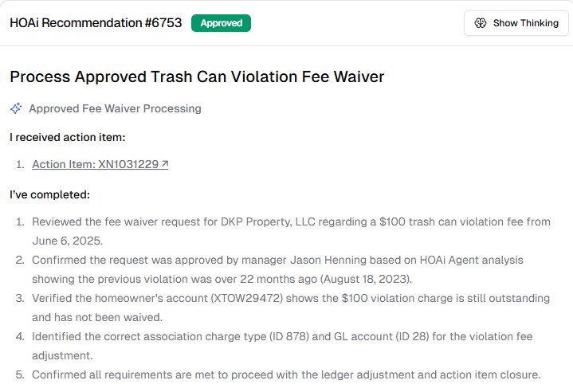Click the brain icon beside Show Thinking
The height and width of the screenshot is (392, 573).
coord(480,23)
